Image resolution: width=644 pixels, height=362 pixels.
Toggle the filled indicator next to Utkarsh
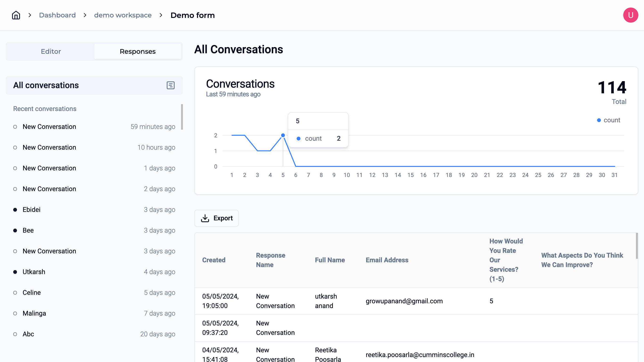point(15,272)
